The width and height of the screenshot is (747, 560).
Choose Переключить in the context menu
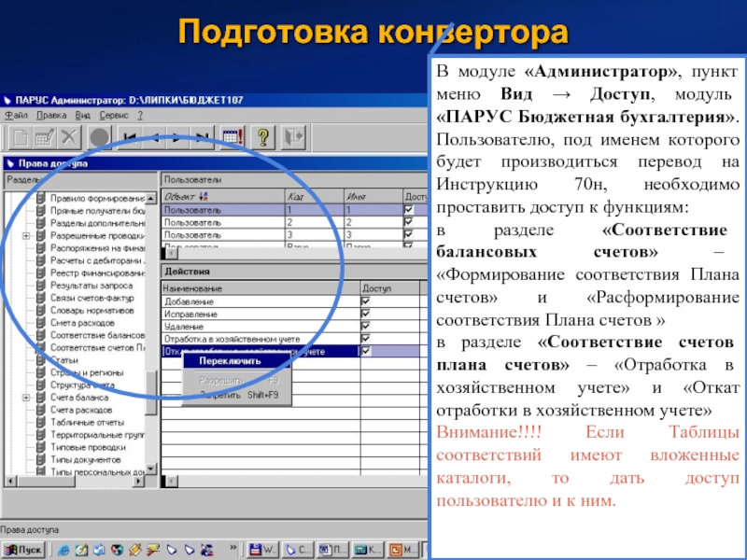pos(231,361)
